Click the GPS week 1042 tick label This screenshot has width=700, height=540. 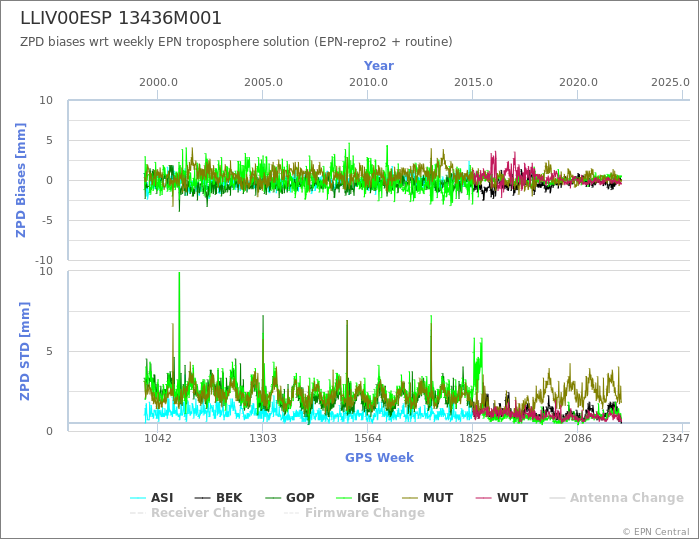pos(158,438)
